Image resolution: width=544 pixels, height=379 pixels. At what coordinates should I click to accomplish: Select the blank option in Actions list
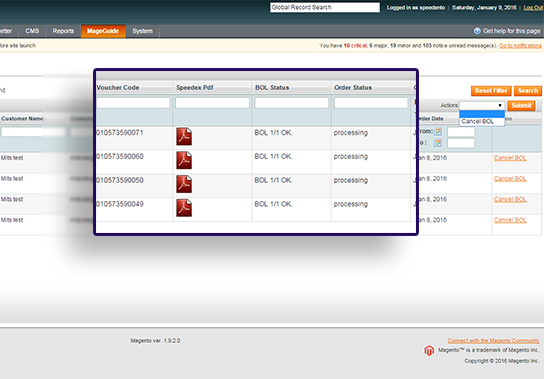(x=482, y=114)
